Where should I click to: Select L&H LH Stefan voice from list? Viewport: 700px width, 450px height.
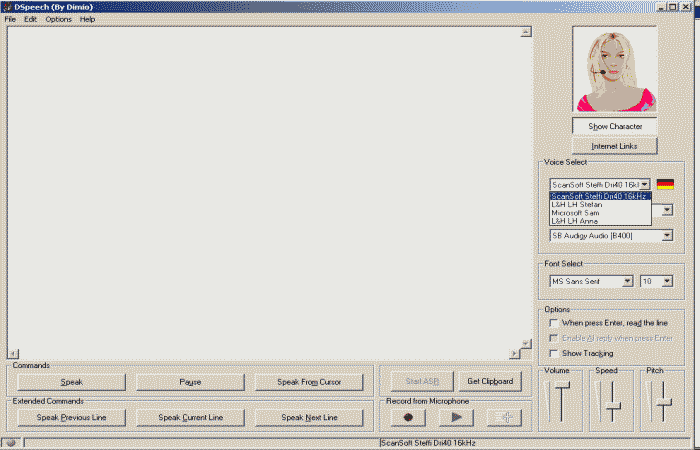pyautogui.click(x=576, y=205)
